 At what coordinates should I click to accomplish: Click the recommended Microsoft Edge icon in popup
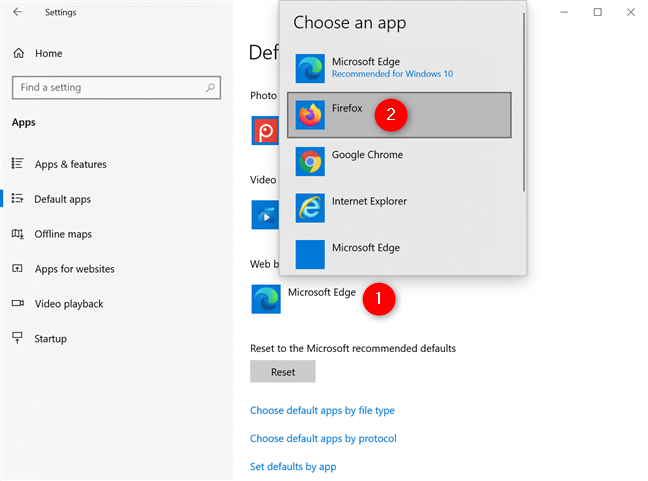coord(310,68)
